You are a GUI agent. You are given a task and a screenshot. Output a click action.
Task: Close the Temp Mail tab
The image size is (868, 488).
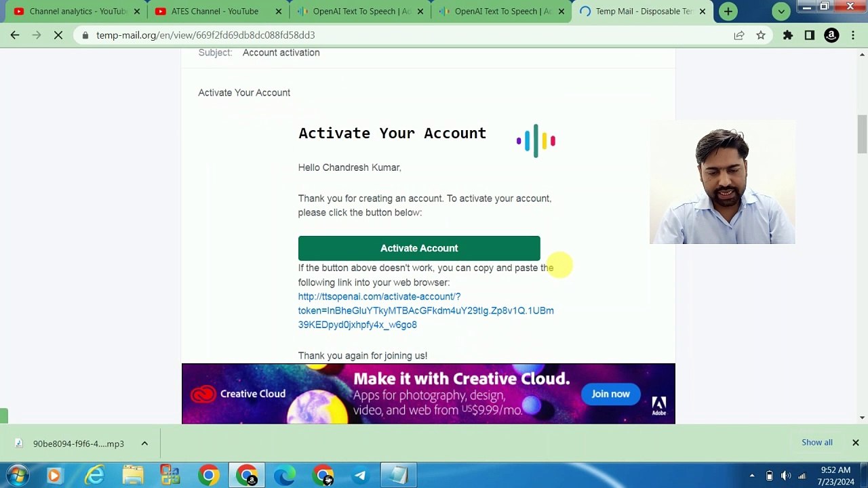(702, 11)
